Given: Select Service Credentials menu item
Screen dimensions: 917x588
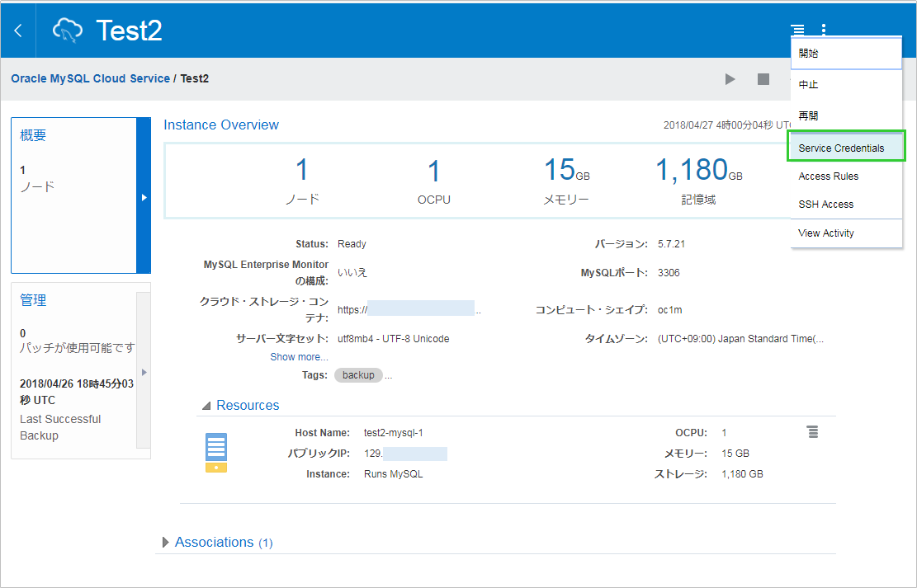Looking at the screenshot, I should tap(846, 148).
